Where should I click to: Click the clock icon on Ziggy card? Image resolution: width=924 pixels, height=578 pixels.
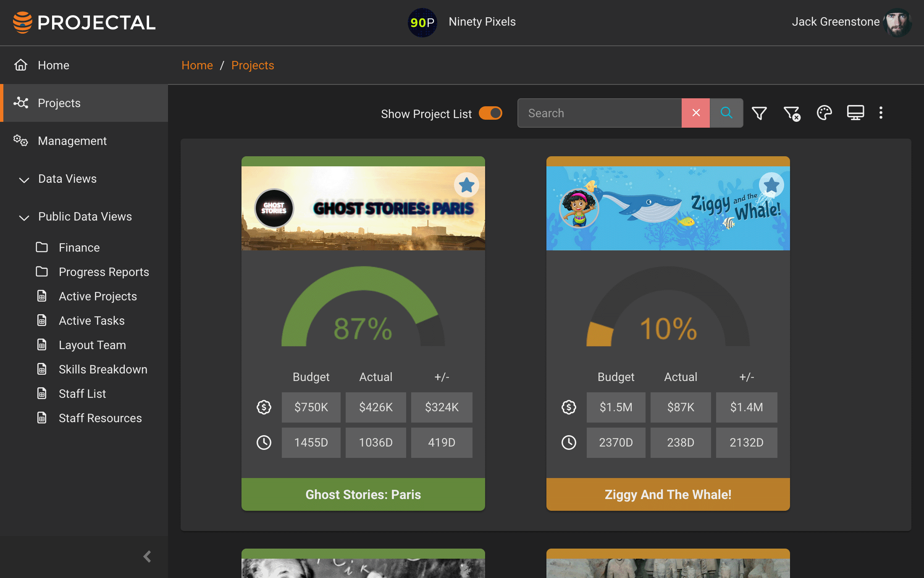click(x=568, y=442)
